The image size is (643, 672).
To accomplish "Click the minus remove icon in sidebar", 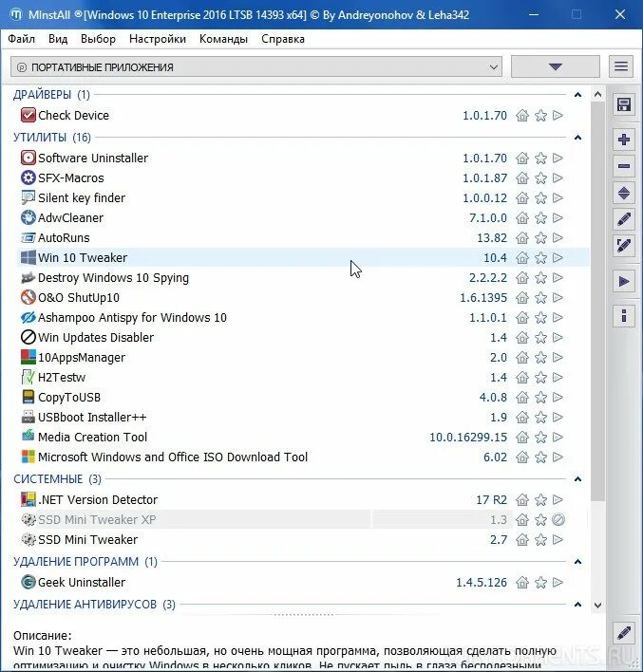I will 624,166.
